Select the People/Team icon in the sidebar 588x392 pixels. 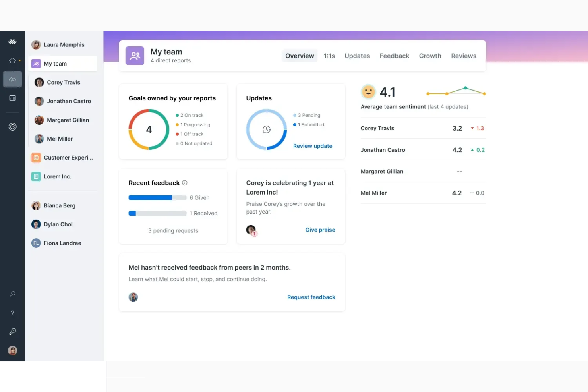pyautogui.click(x=12, y=79)
